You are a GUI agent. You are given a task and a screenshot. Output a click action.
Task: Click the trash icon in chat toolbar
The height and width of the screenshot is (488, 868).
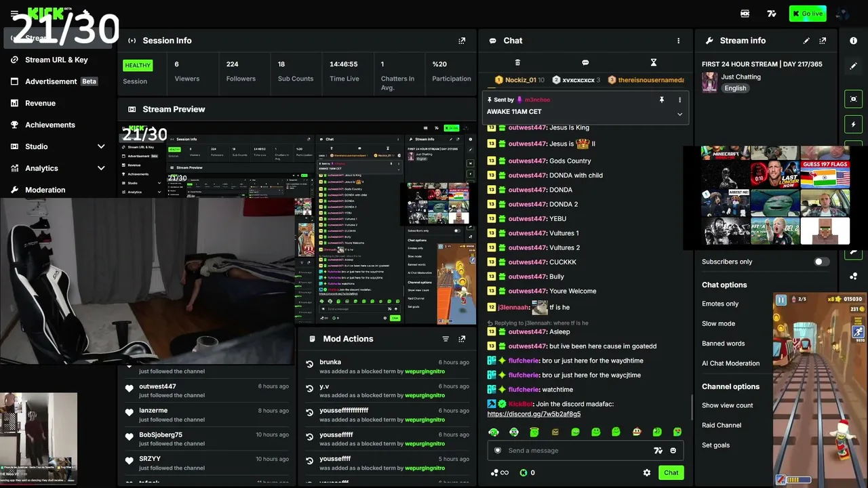[517, 62]
